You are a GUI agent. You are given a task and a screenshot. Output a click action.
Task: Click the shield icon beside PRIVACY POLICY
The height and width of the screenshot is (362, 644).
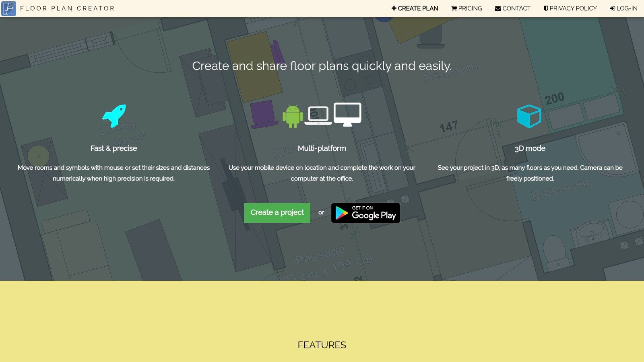tap(546, 8)
